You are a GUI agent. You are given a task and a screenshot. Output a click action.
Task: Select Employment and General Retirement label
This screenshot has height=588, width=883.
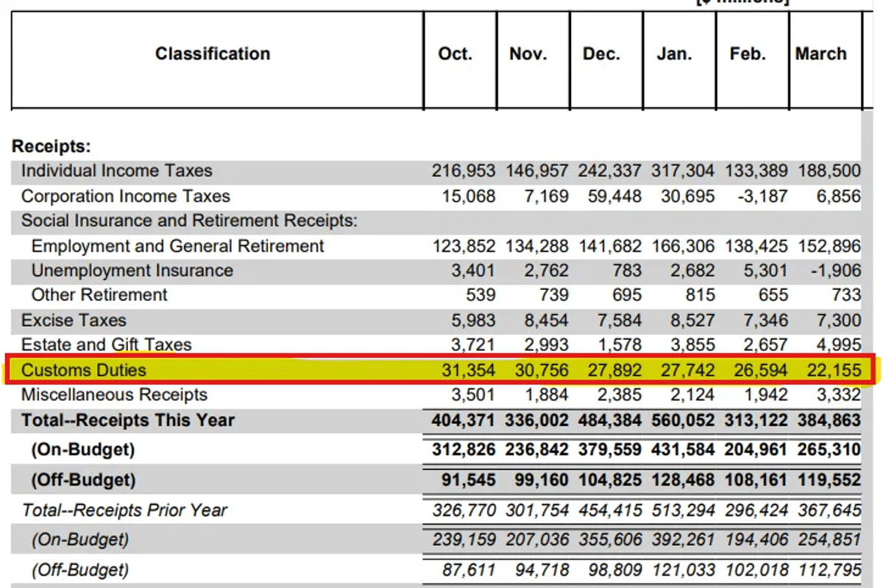tap(178, 246)
